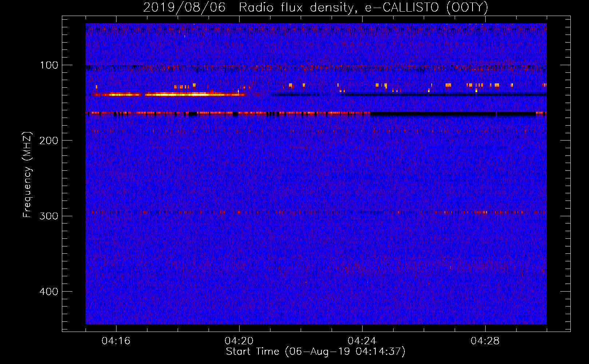Click the time tick label '04:28'
The image size is (589, 364).
pos(485,341)
